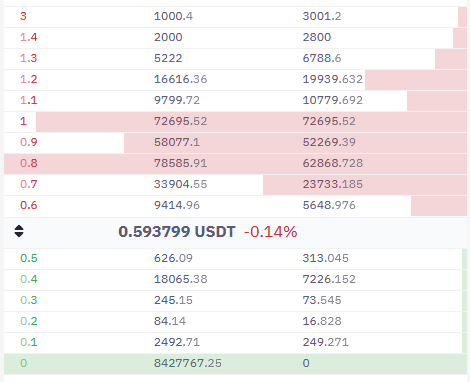The height and width of the screenshot is (382, 470).
Task: Select the sell order at price 1.4
Action: pyautogui.click(x=235, y=37)
